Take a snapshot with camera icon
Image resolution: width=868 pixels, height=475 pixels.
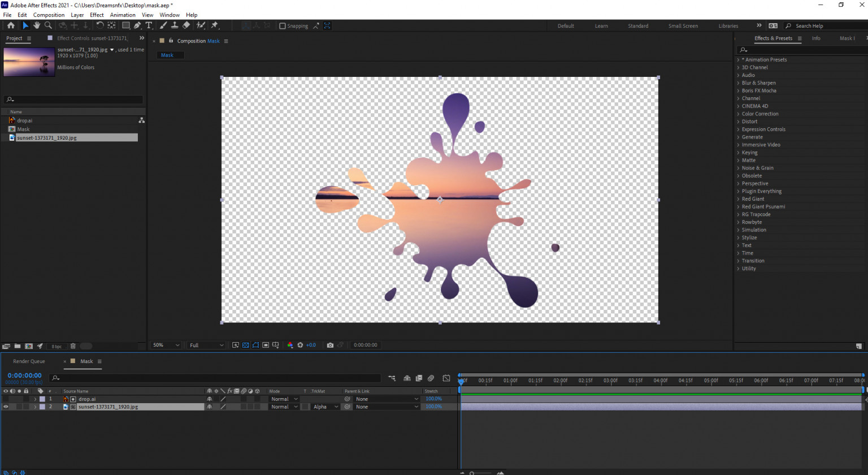click(x=330, y=345)
